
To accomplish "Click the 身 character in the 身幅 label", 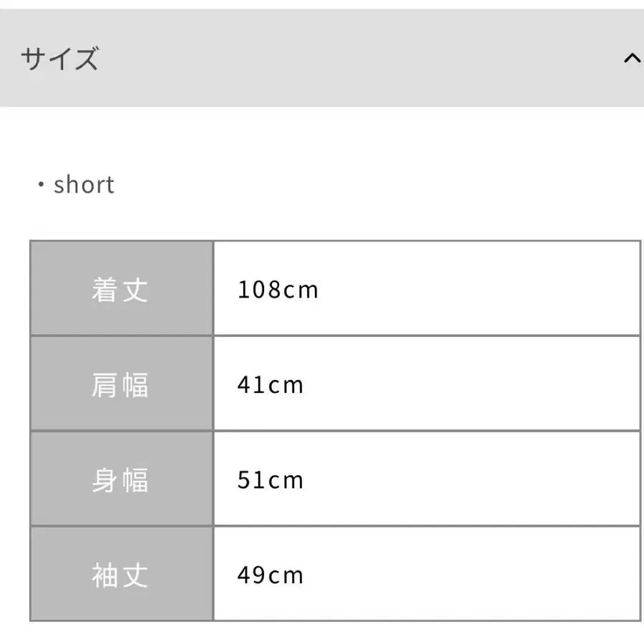I will coord(106,479).
